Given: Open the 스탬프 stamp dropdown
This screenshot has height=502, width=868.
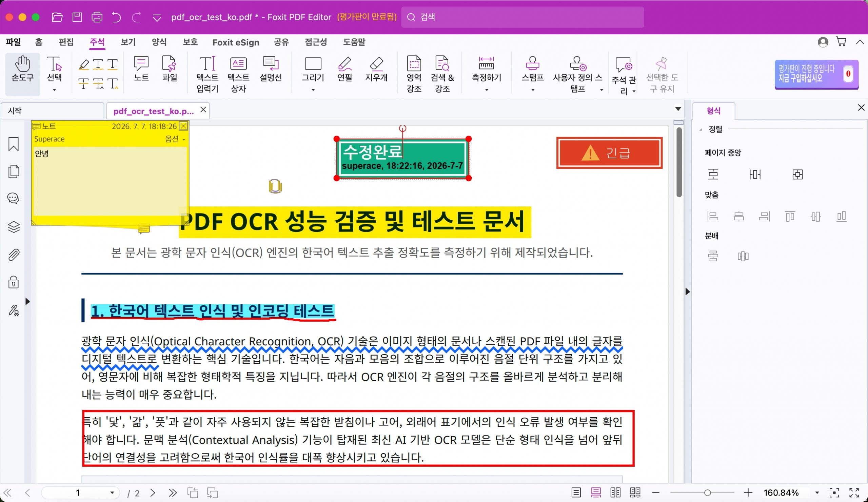Looking at the screenshot, I should click(x=533, y=90).
